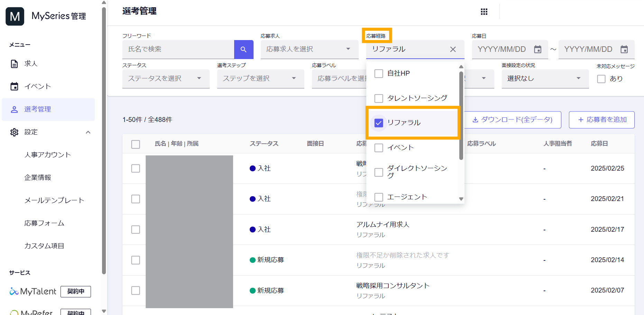
Task: Collapse the 設定 menu chevron
Action: tap(88, 132)
